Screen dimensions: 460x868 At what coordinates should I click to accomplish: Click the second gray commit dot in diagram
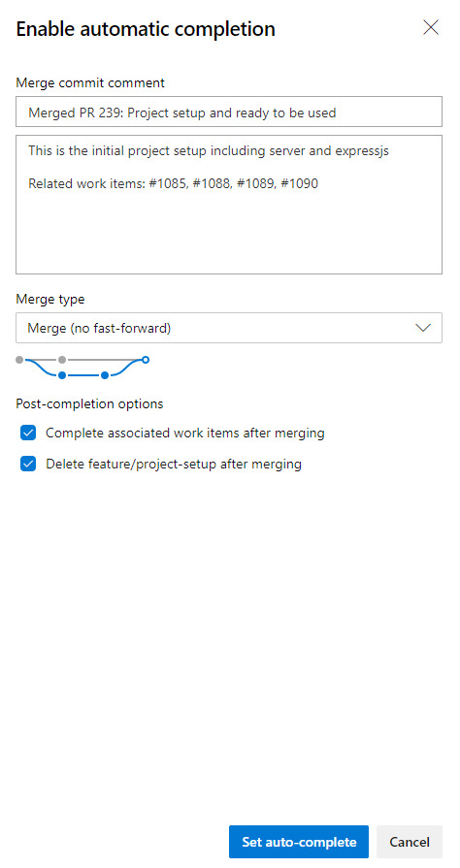(x=62, y=360)
